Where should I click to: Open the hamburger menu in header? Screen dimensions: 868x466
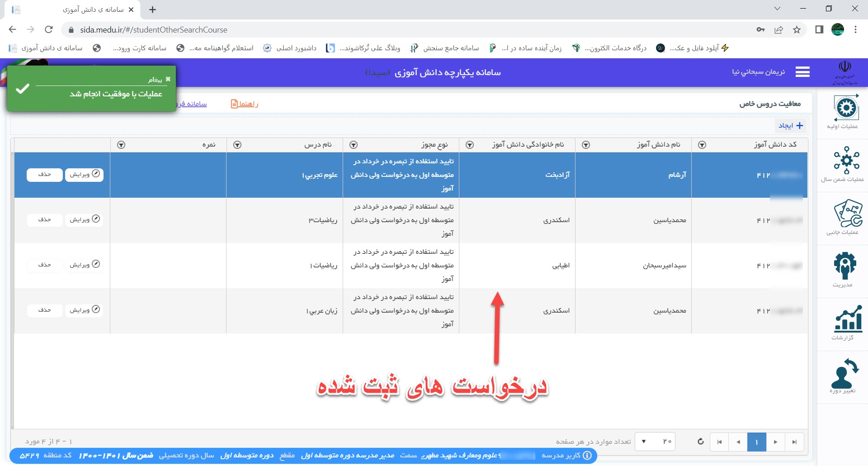click(802, 72)
